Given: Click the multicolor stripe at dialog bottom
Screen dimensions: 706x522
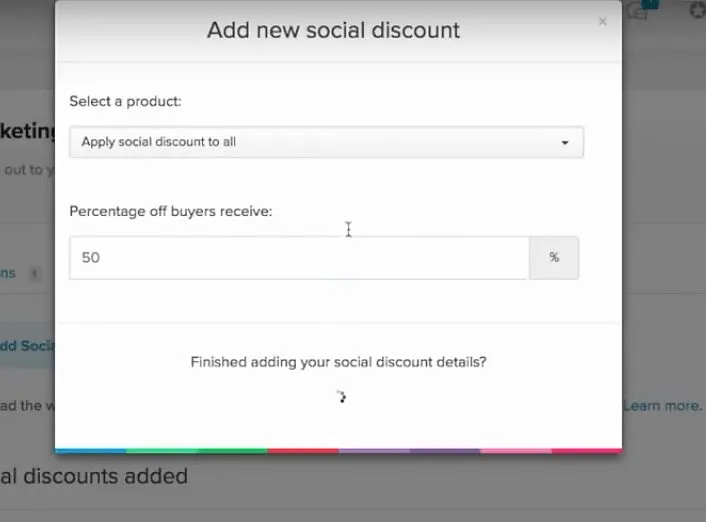Looking at the screenshot, I should point(339,450).
